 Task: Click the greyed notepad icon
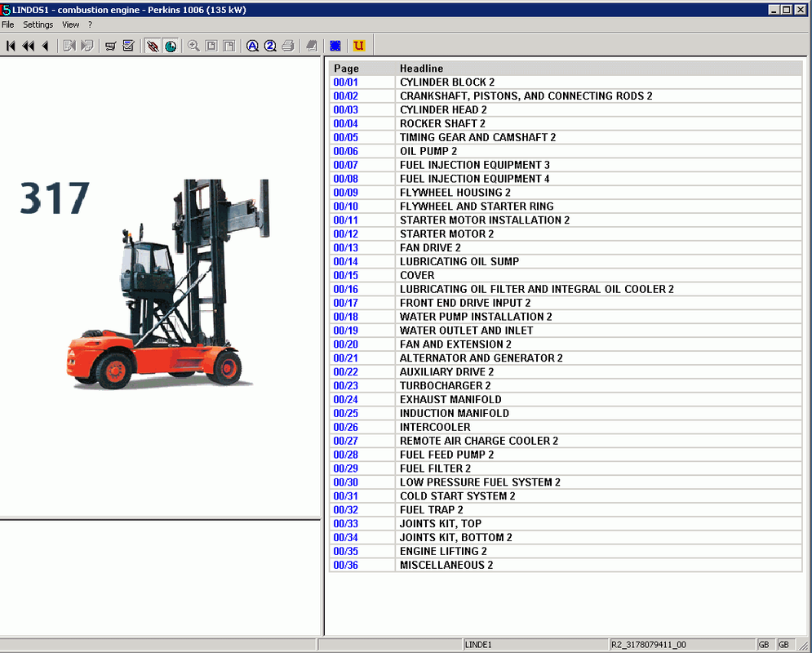click(311, 46)
